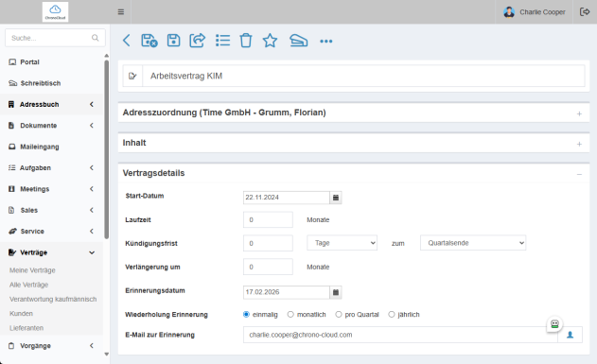Expand the Sales sidebar menu
Viewport: 597px width, 364px height.
(x=51, y=210)
